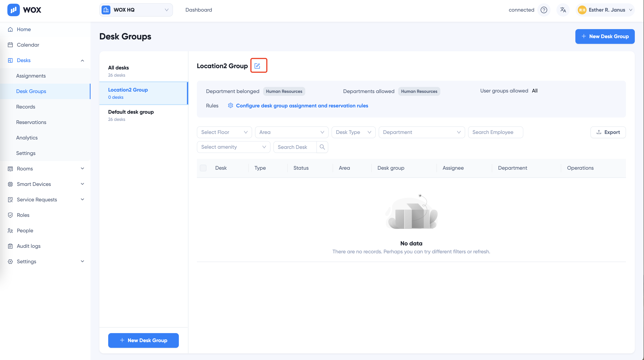Click the Esther R. Janus avatar
The width and height of the screenshot is (644, 360).
(582, 10)
